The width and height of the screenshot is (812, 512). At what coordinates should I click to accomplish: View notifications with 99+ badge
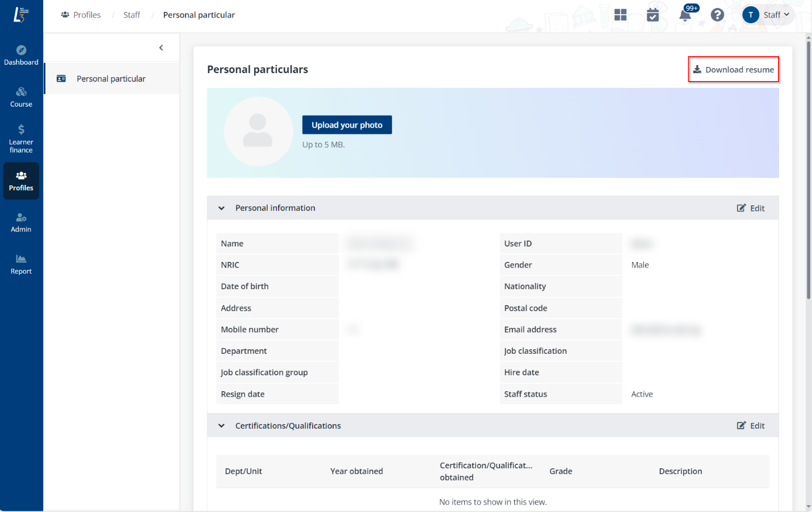pyautogui.click(x=685, y=15)
